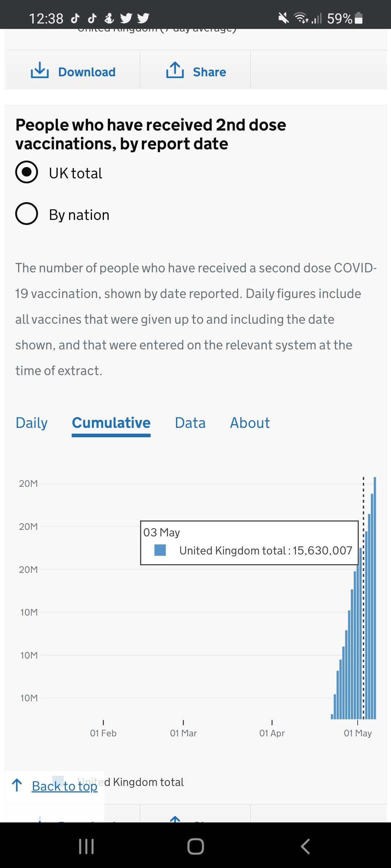The height and width of the screenshot is (868, 391).
Task: Switch to the Daily tab
Action: point(31,423)
